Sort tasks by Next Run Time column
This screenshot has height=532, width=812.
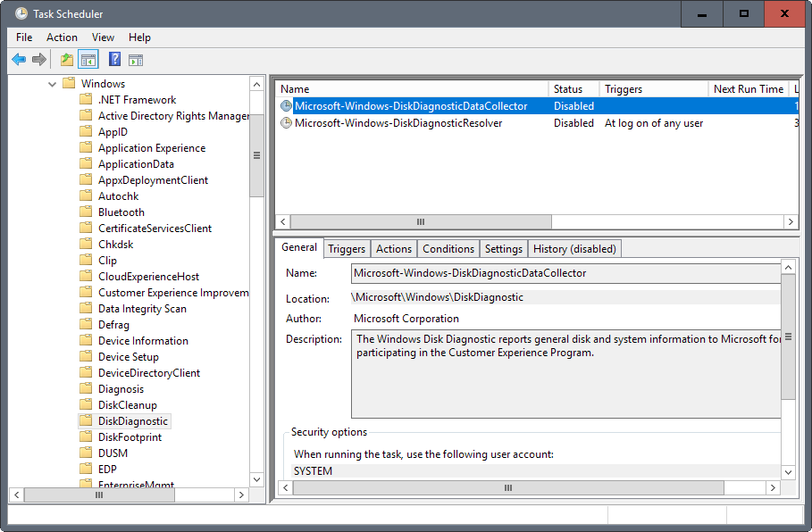749,89
